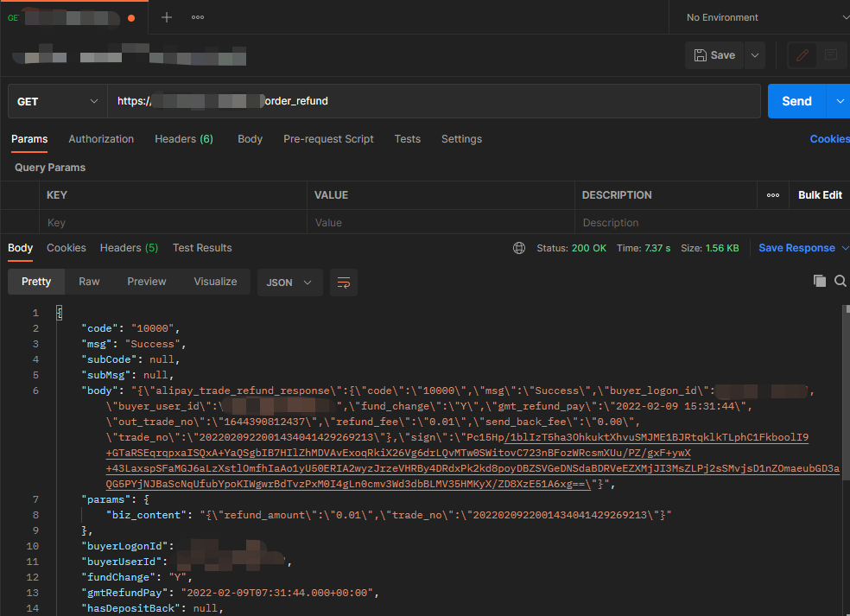The height and width of the screenshot is (616, 850).
Task: Click the "biz_content" key text
Action: tap(146, 515)
